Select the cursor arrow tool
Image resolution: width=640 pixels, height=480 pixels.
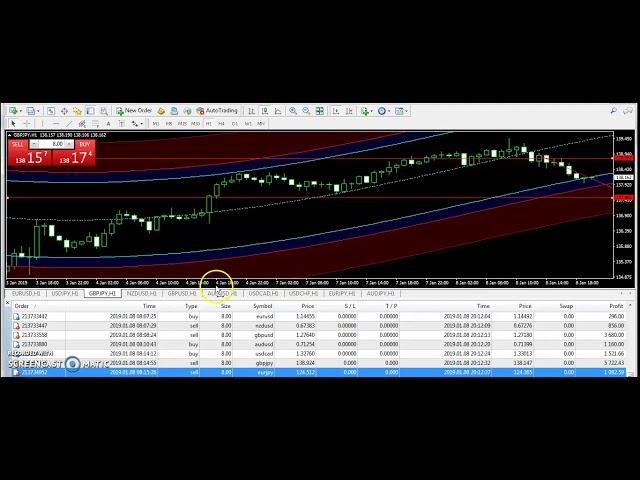(11, 124)
